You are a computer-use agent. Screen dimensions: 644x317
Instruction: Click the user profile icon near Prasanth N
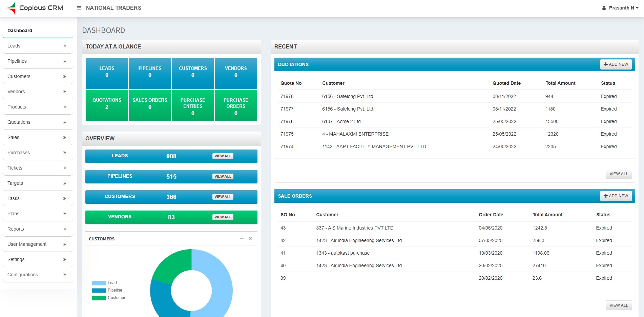point(604,8)
